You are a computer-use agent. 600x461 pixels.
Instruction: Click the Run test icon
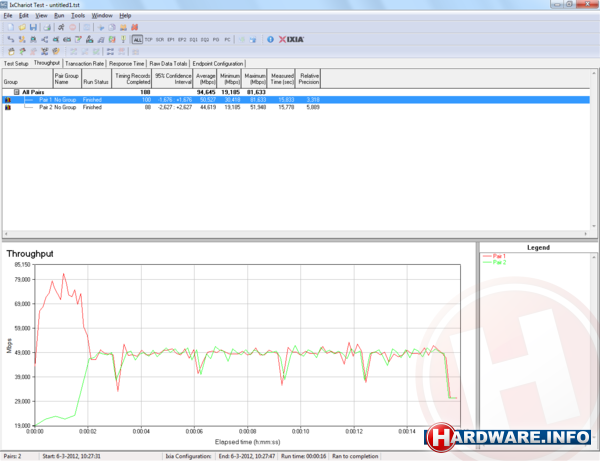[x=61, y=27]
